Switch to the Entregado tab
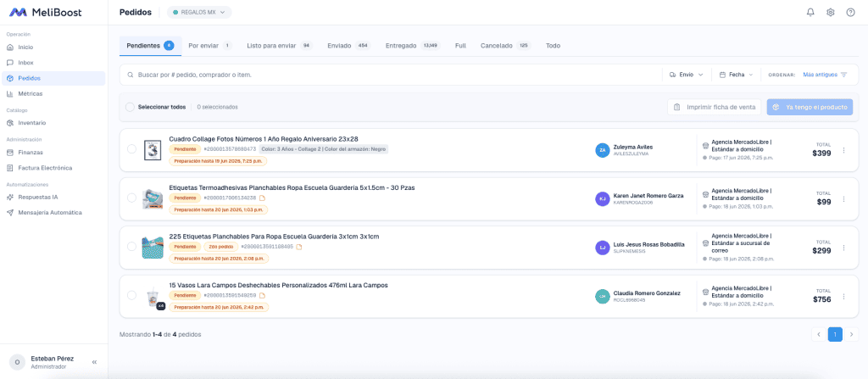This screenshot has width=868, height=379. tap(413, 46)
